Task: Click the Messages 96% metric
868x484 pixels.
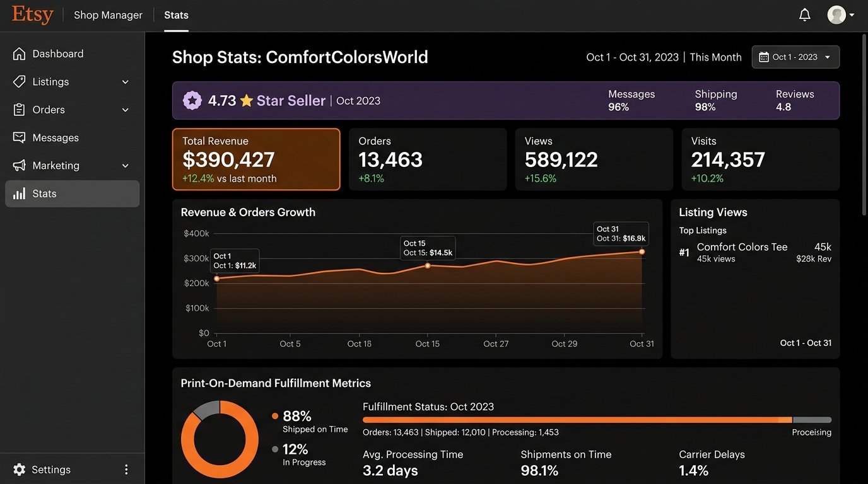Action: coord(631,100)
